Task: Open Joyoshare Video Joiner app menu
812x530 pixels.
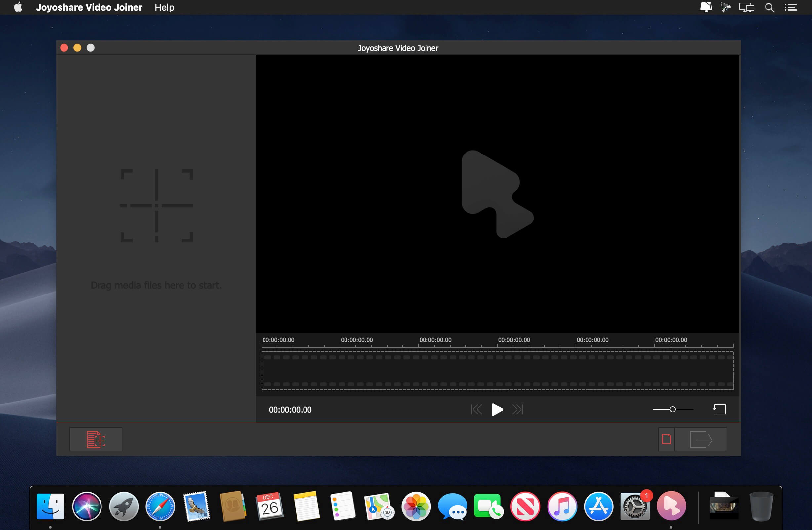Action: (x=89, y=7)
